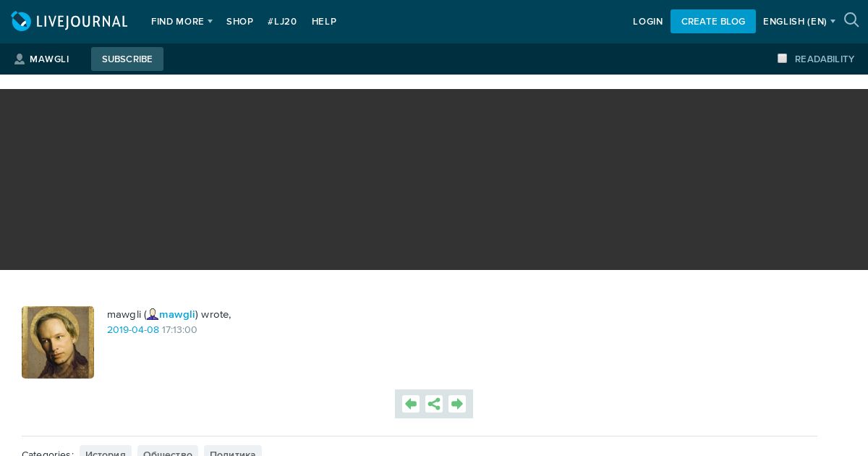Open the Shop menu item

(x=239, y=22)
